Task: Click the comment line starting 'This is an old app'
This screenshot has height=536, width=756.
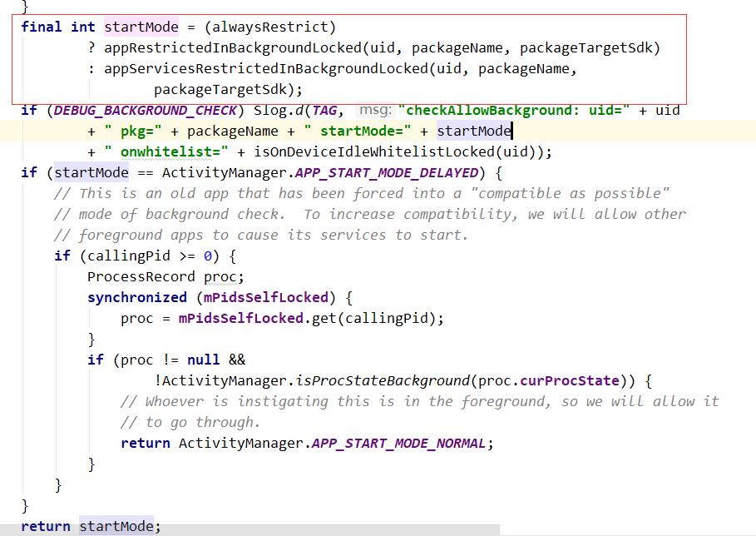Action: 362,193
